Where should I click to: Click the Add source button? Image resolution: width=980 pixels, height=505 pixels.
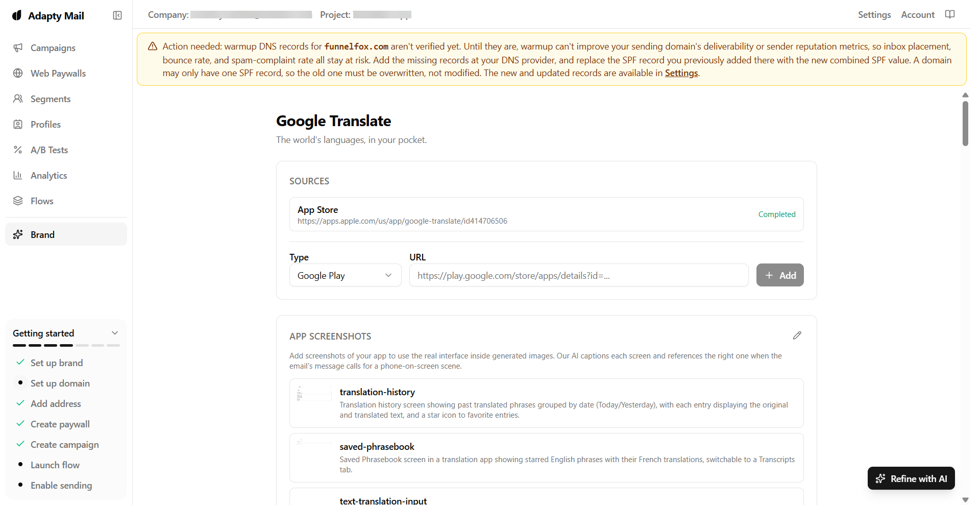click(780, 275)
